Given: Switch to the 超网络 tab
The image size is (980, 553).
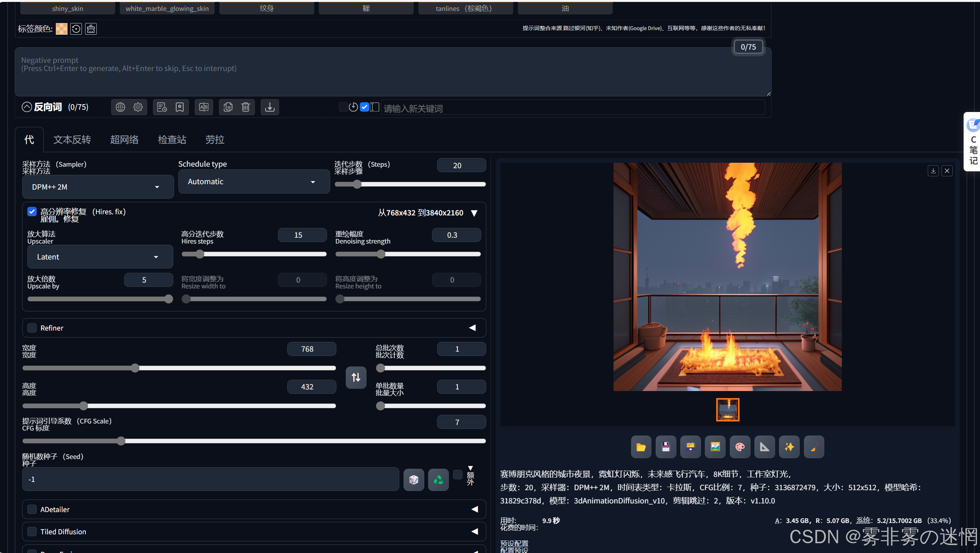Looking at the screenshot, I should coord(124,140).
